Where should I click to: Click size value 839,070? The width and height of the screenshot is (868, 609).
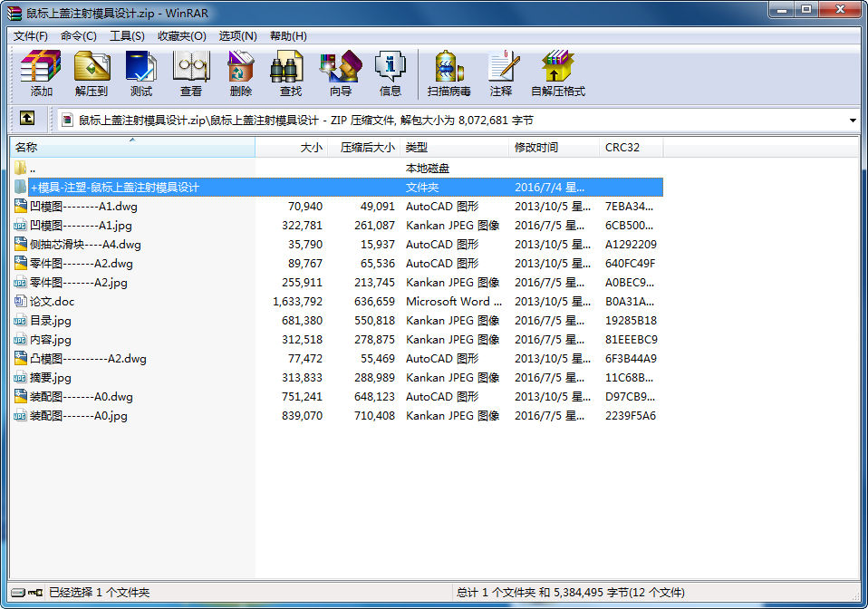303,416
